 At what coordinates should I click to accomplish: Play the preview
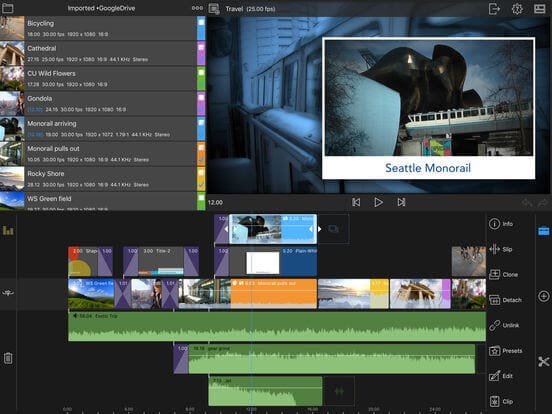(378, 202)
